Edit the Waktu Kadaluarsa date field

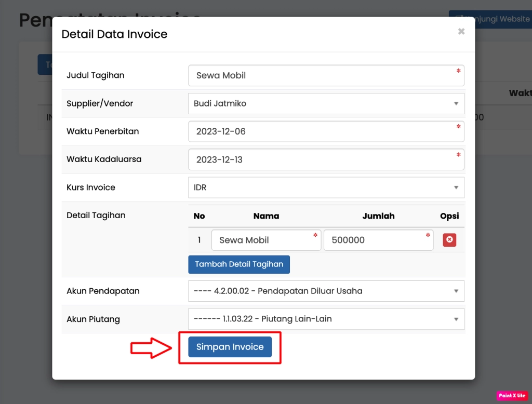coord(325,159)
